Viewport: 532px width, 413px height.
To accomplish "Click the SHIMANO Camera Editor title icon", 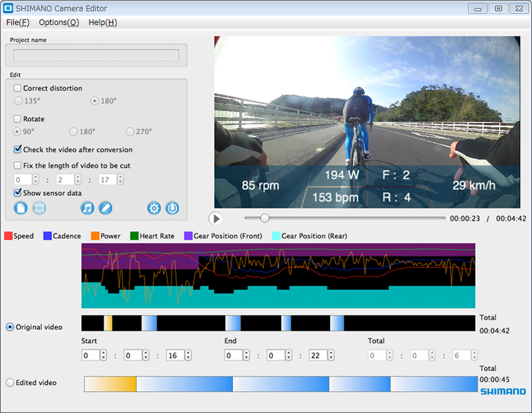I will [x=8, y=8].
